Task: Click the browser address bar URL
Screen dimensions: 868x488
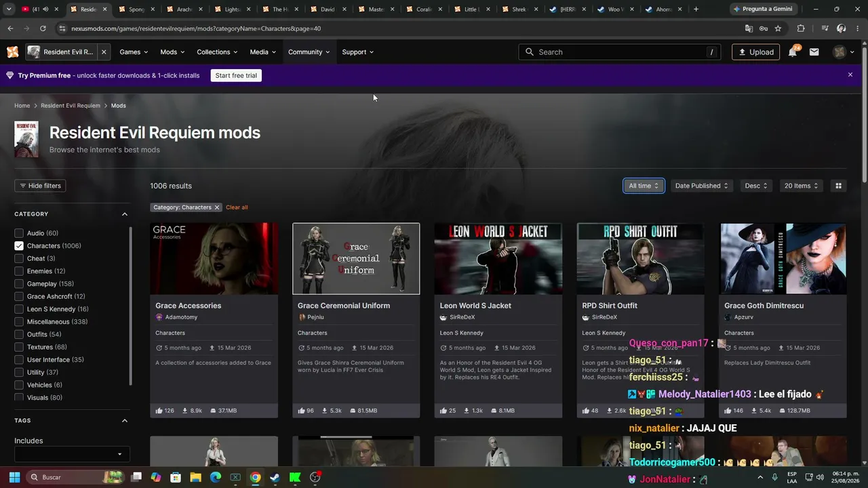Action: (x=196, y=28)
